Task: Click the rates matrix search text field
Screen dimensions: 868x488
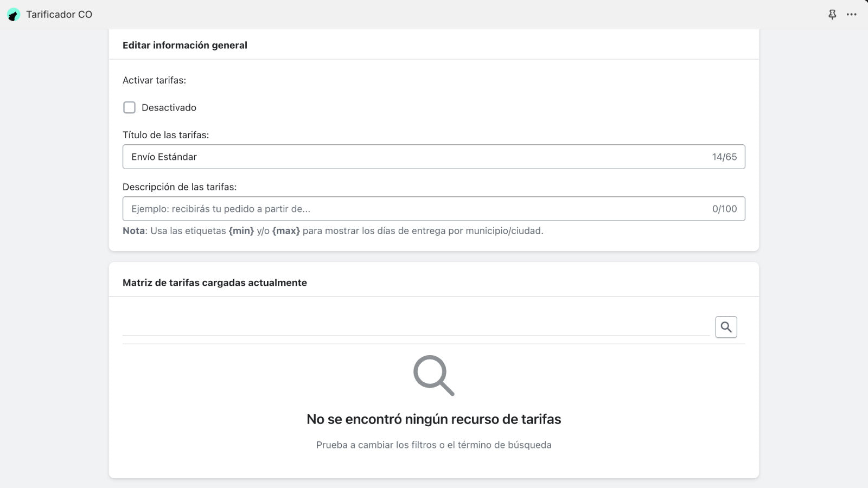Action: click(x=416, y=326)
